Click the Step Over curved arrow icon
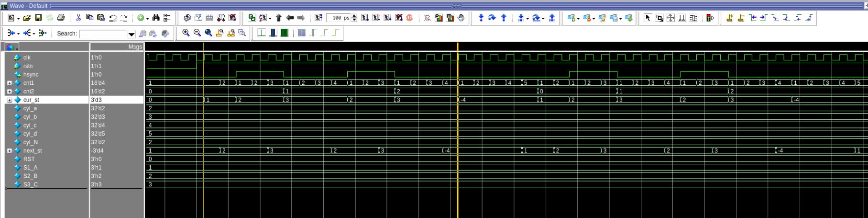Image resolution: width=868 pixels, height=218 pixels. 492,18
